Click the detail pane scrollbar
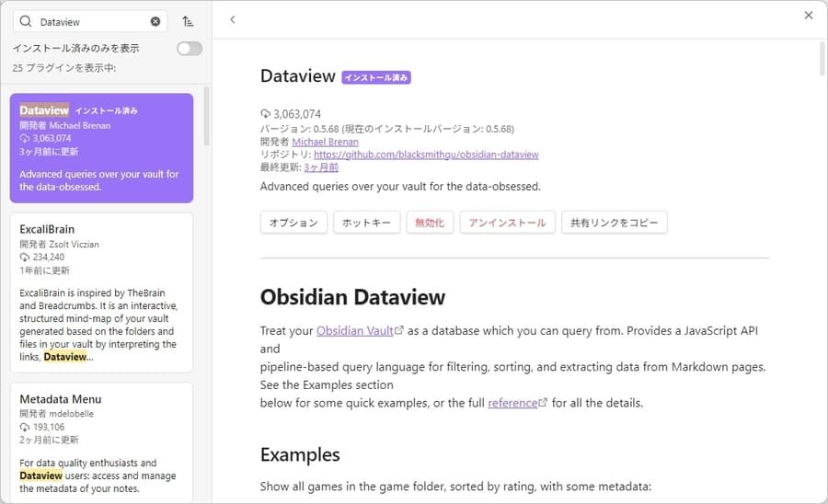The image size is (828, 504). point(822,58)
